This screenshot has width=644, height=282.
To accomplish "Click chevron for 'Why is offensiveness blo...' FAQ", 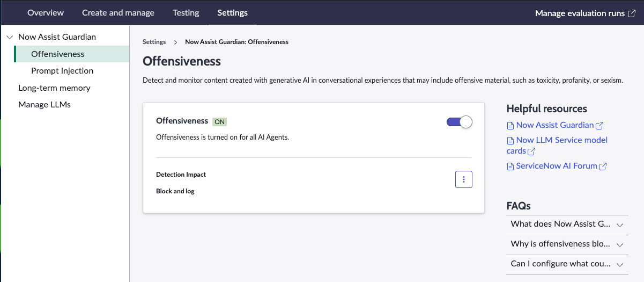I will pos(620,244).
